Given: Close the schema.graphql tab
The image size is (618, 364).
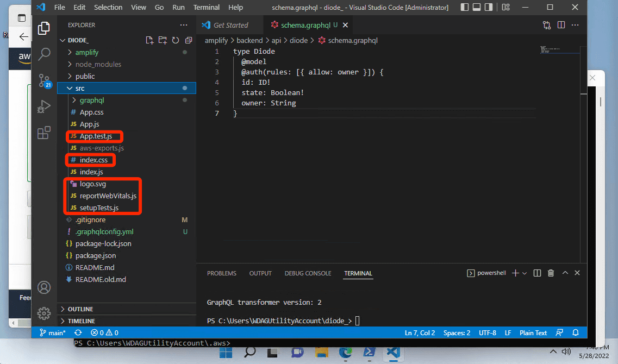Looking at the screenshot, I should click(x=345, y=25).
